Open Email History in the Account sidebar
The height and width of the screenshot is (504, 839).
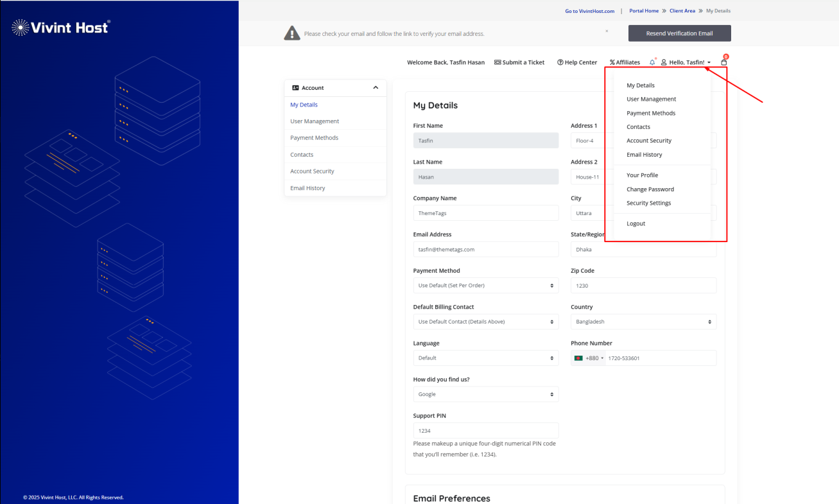(x=307, y=188)
